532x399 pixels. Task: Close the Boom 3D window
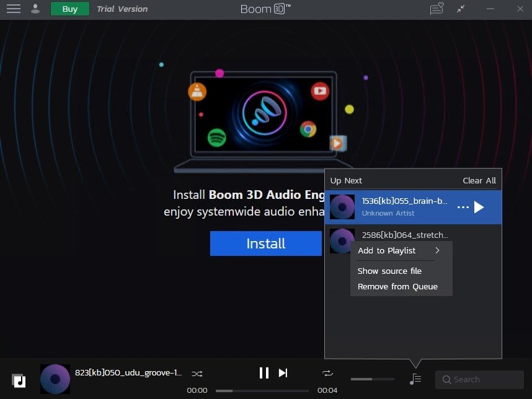[520, 9]
